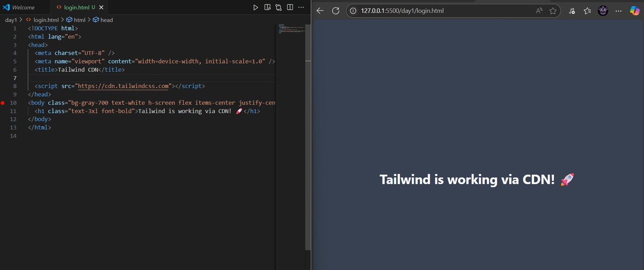Go back in the Edge browser

pyautogui.click(x=320, y=10)
